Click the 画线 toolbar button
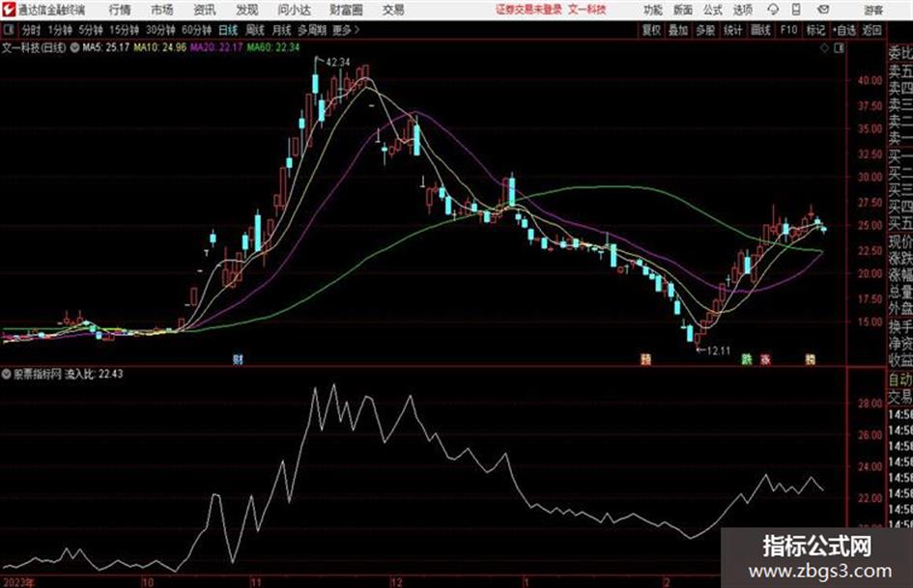Screen dimensions: 913x588 tap(760, 30)
